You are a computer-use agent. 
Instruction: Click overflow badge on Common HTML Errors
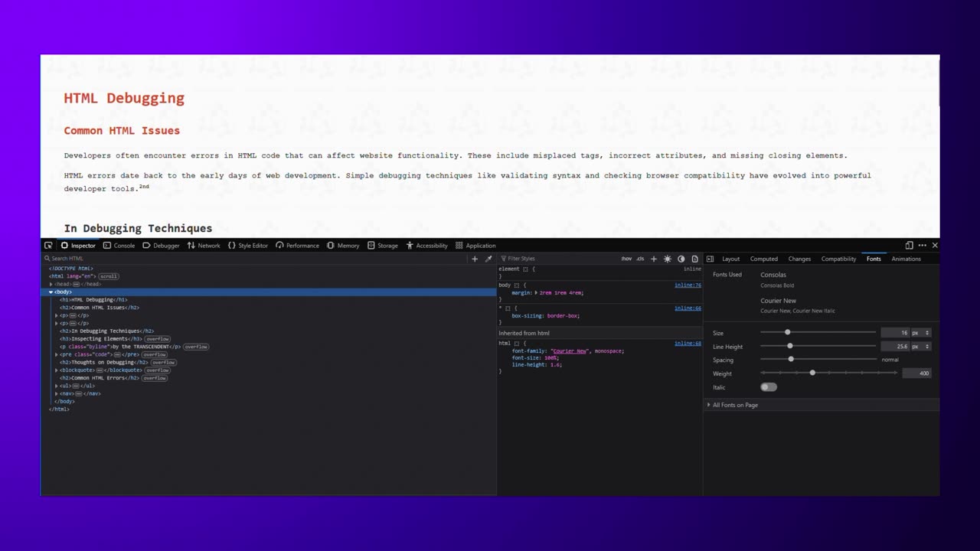[x=155, y=378]
